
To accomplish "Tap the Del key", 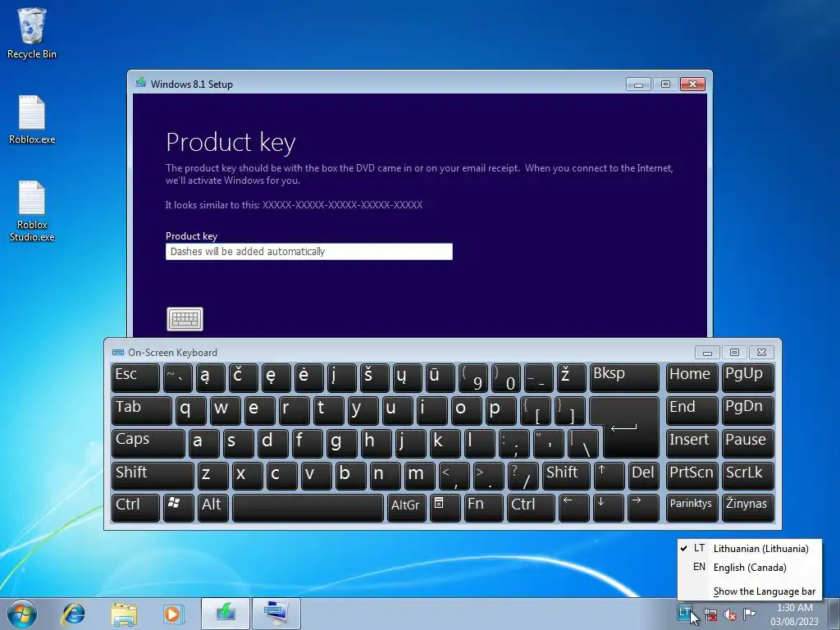I will (643, 476).
